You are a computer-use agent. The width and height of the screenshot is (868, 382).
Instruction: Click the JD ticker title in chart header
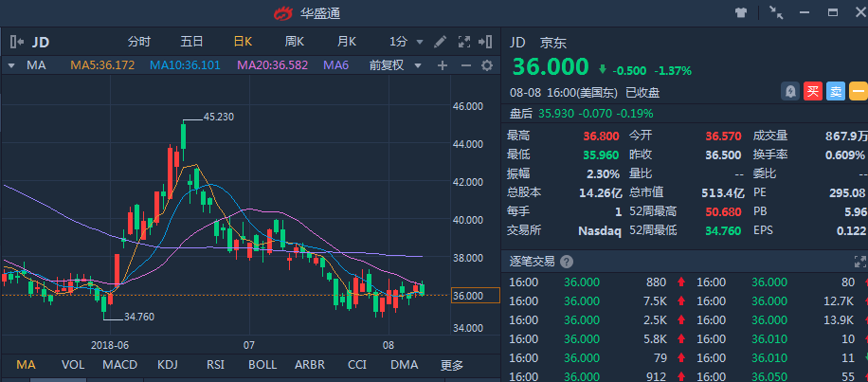(41, 42)
